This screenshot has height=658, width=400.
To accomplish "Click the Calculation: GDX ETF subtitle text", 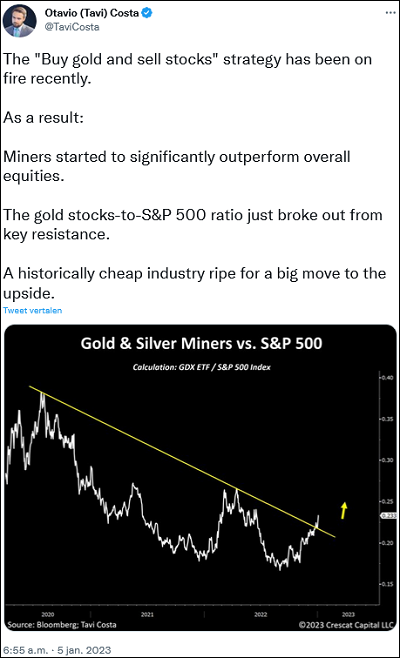I will tap(201, 367).
